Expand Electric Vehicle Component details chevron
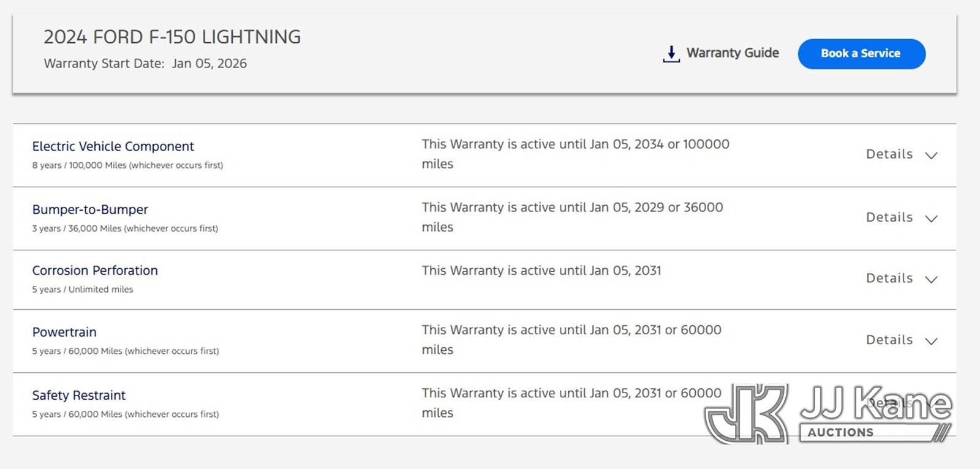Viewport: 980px width, 469px height. [931, 156]
